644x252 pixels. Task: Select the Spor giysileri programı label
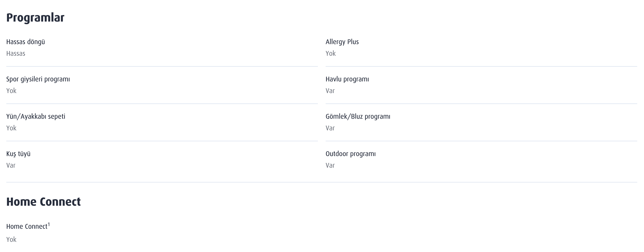[x=38, y=79]
